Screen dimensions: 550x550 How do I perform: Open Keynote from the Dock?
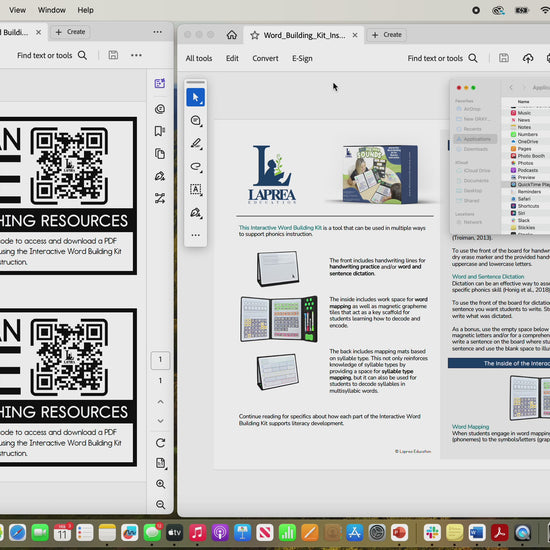pyautogui.click(x=242, y=533)
